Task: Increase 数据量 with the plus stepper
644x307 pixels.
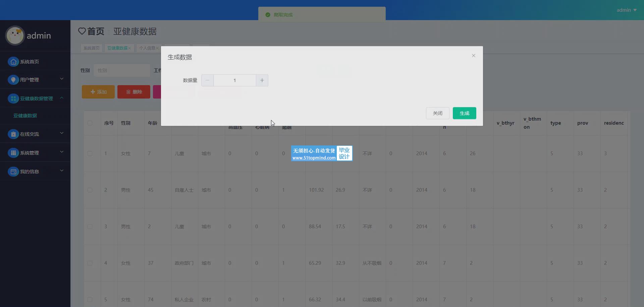Action: (262, 80)
